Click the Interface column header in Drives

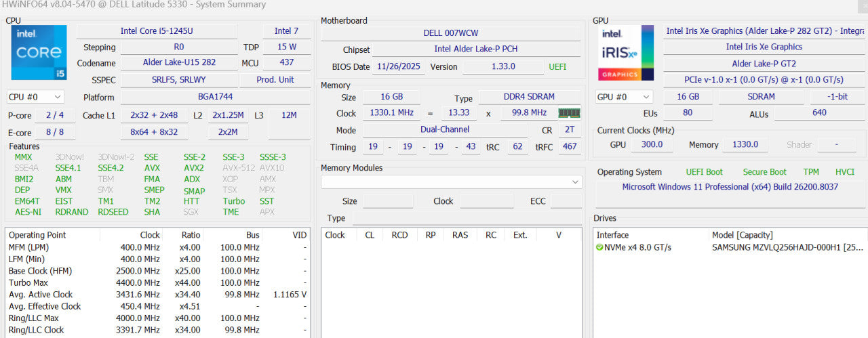click(x=612, y=235)
